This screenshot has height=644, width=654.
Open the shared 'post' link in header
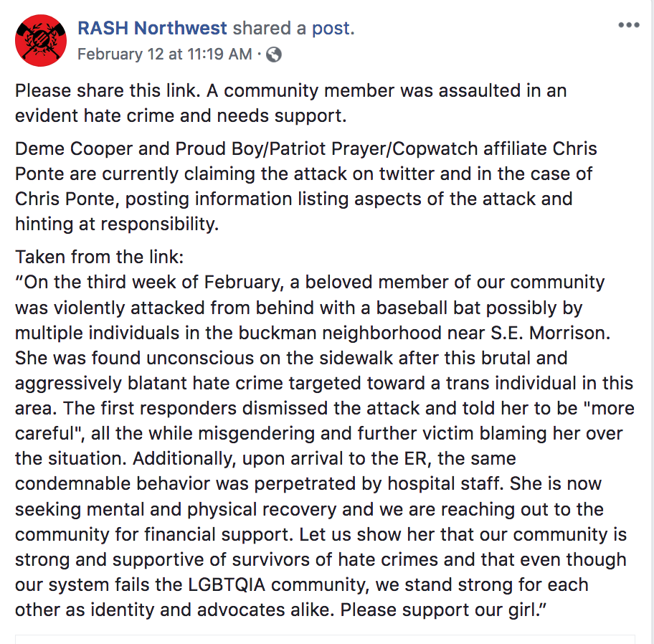point(332,29)
